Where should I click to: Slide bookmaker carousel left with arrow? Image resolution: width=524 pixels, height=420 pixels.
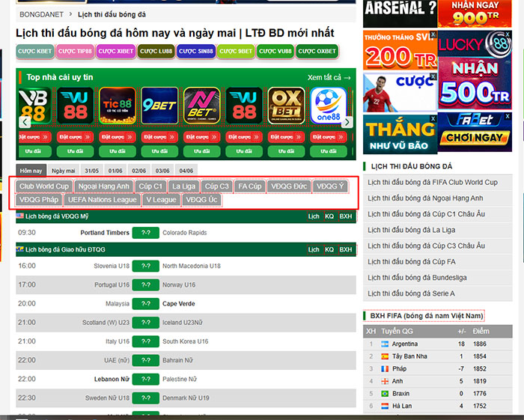point(25,122)
